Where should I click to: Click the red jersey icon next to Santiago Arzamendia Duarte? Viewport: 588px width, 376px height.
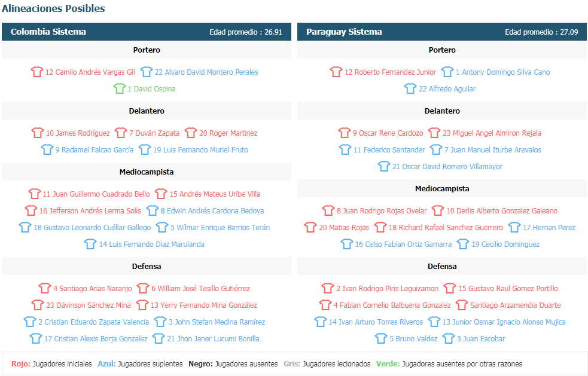(462, 305)
